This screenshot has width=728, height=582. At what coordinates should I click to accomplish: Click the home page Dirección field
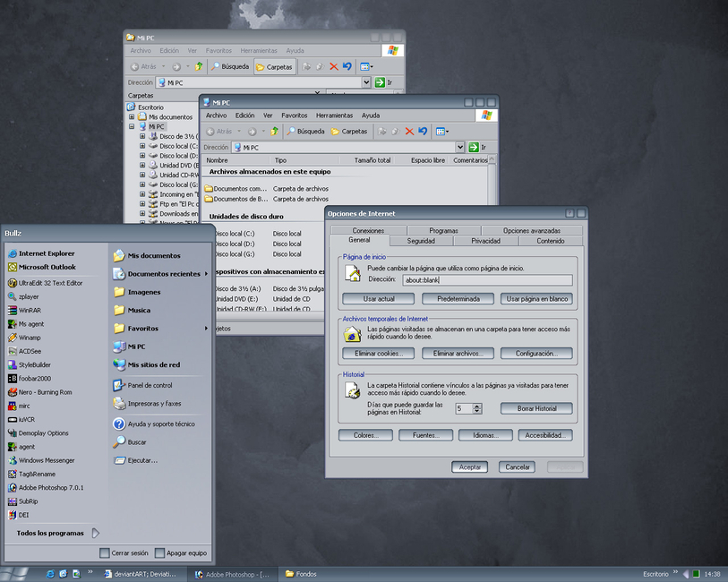tap(487, 280)
